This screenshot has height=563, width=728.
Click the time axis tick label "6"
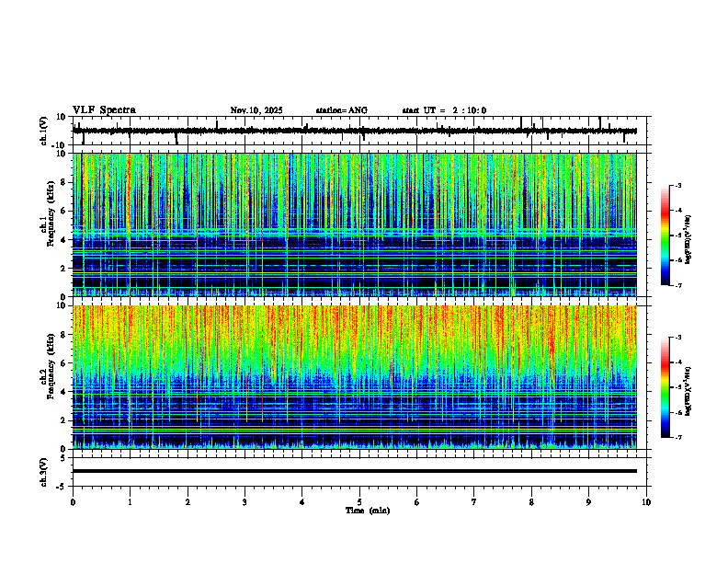417,502
